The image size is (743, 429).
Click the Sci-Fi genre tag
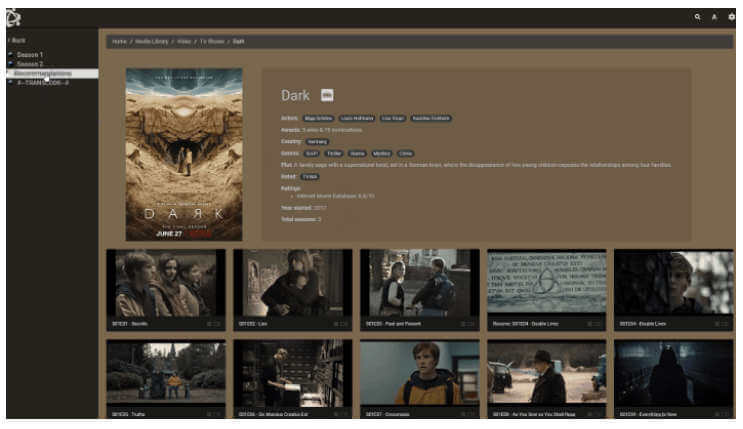pyautogui.click(x=311, y=154)
